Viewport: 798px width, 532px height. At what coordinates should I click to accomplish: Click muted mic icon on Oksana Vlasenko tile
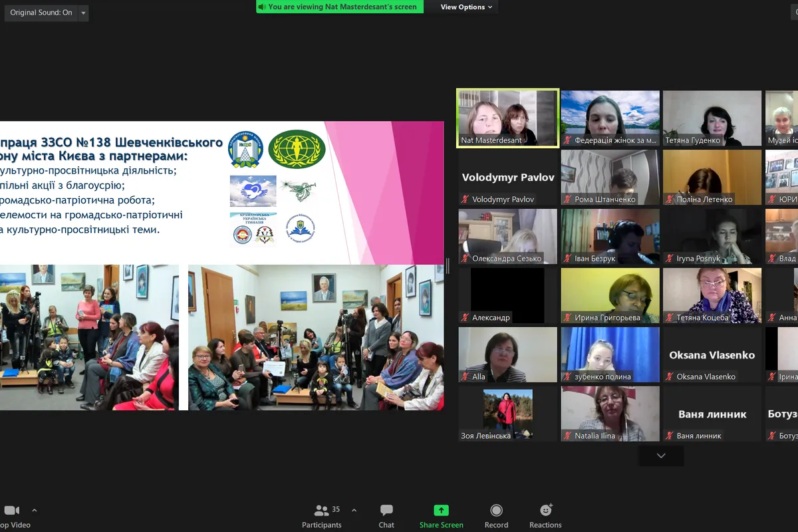671,377
